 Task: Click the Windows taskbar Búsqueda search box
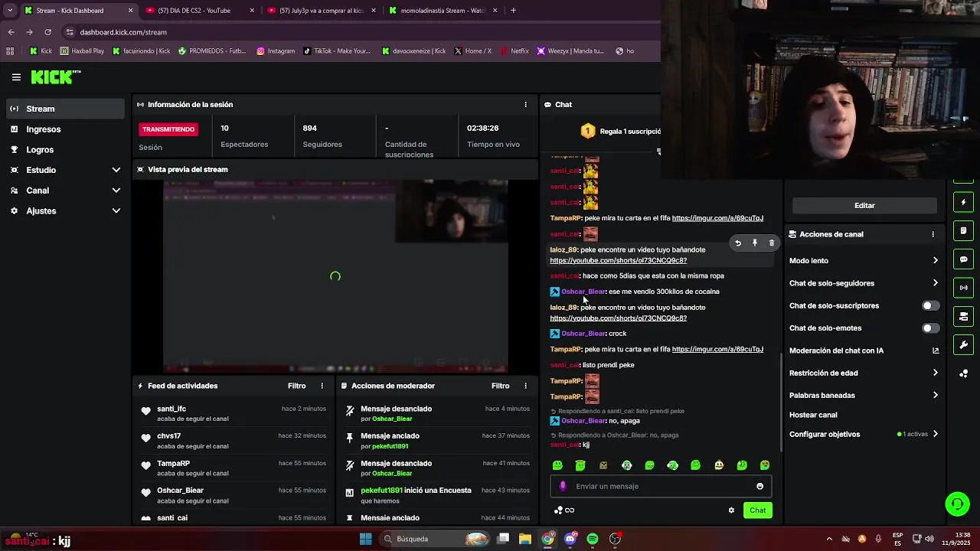pyautogui.click(x=435, y=539)
